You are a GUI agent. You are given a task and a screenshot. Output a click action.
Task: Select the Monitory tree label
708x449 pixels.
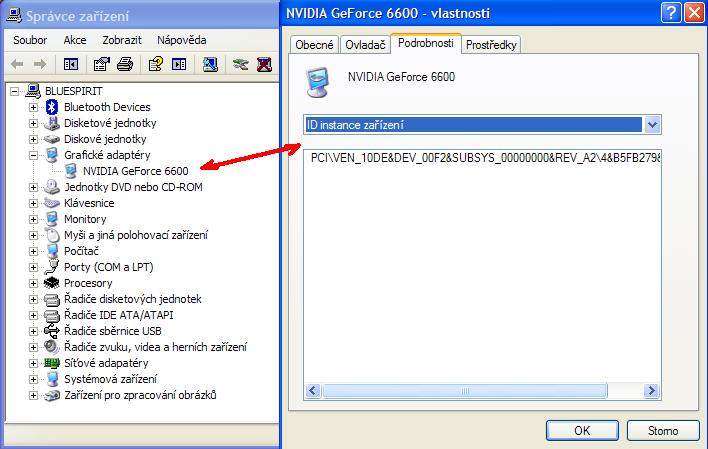click(x=85, y=219)
